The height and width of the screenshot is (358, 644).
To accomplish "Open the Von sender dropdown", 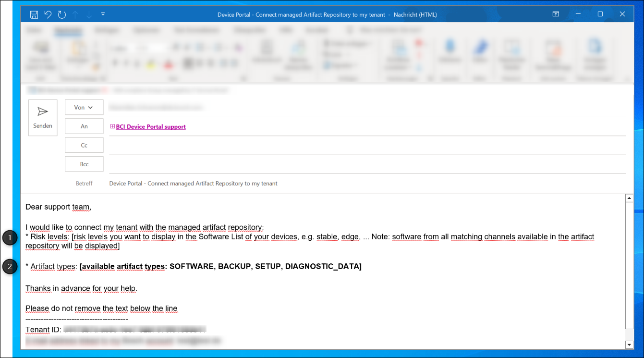I will 84,108.
